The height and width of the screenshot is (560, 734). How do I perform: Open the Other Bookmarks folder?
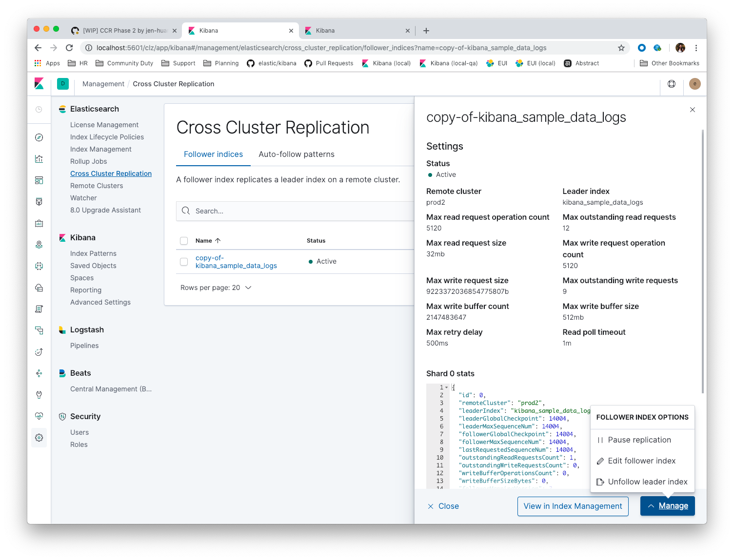(x=669, y=63)
